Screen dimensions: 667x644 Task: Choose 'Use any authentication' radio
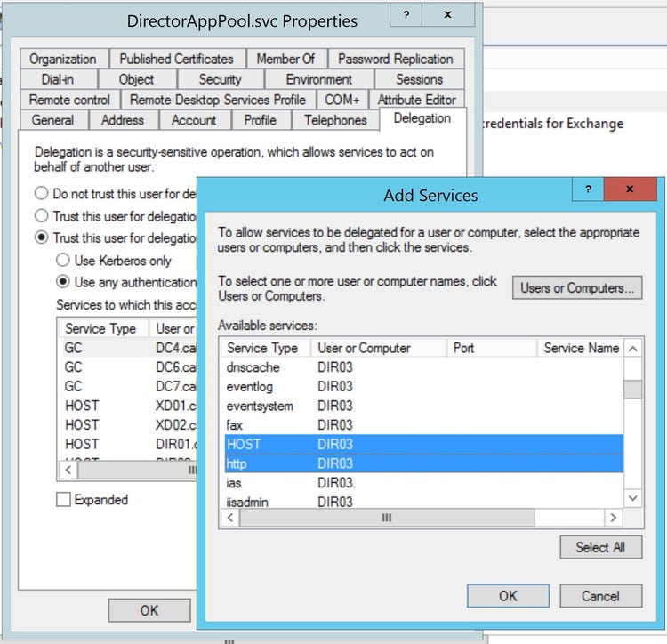tap(63, 282)
